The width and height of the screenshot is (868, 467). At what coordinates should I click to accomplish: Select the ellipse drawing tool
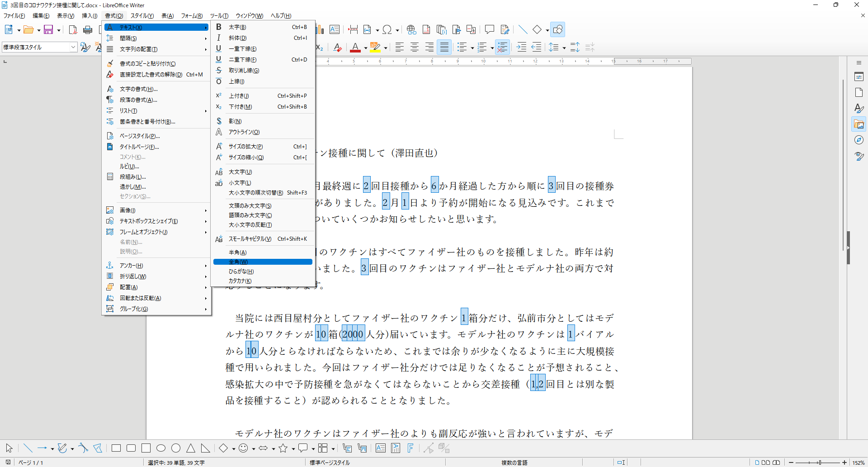[161, 448]
